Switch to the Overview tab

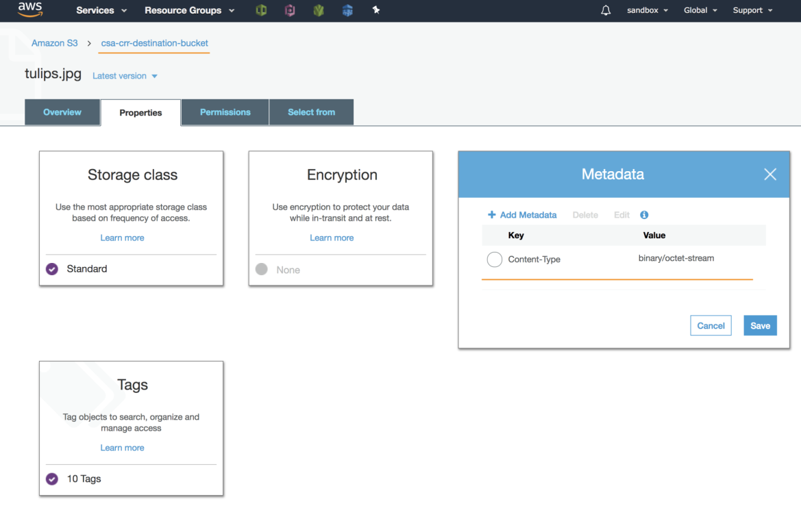tap(62, 112)
